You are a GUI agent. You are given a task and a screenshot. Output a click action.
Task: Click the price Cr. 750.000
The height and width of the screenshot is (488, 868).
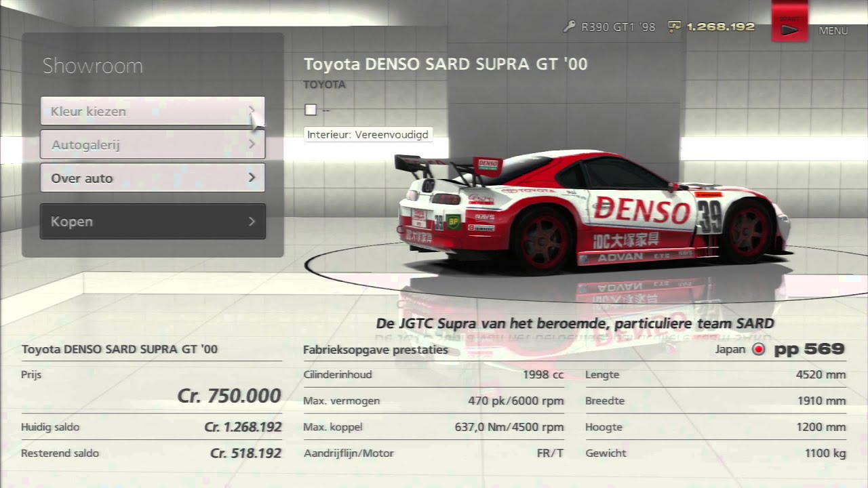tap(229, 396)
